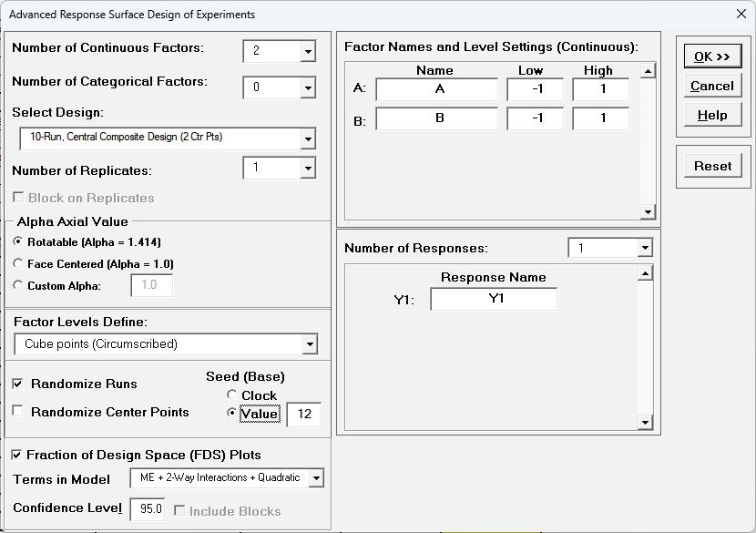Uncheck the Randomize Runs checkbox

pyautogui.click(x=18, y=384)
